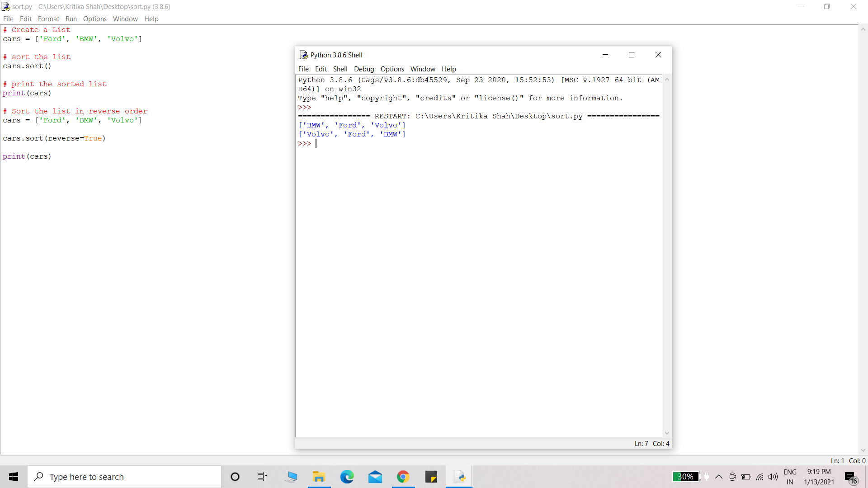Open Edit menu in sort.py editor
This screenshot has width=868, height=488.
click(x=26, y=19)
